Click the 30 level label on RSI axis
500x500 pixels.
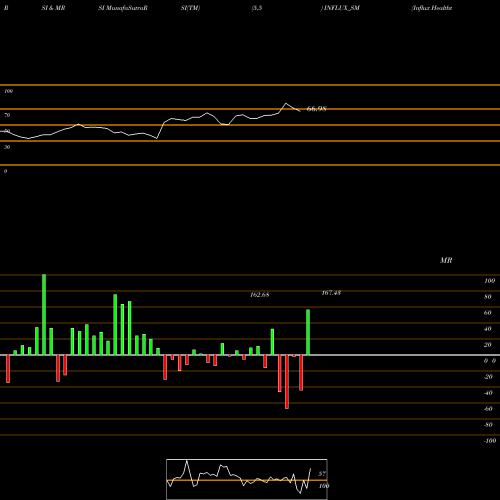click(x=7, y=147)
